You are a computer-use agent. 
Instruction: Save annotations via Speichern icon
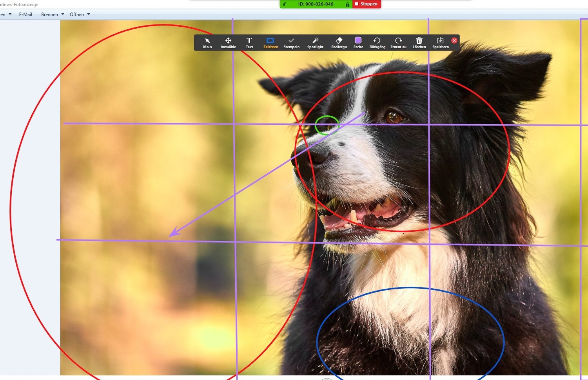click(440, 43)
